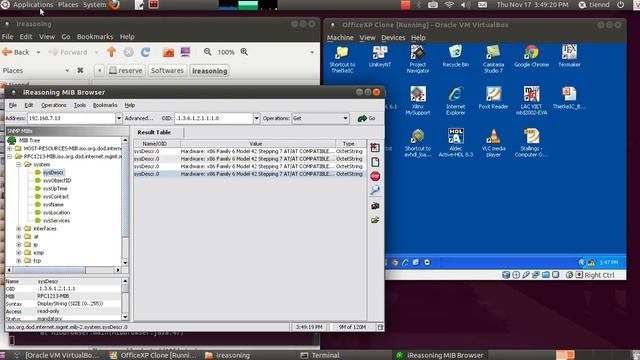640x360 pixels.
Task: Click the MIB Tree root icon
Action: pyautogui.click(x=11, y=140)
